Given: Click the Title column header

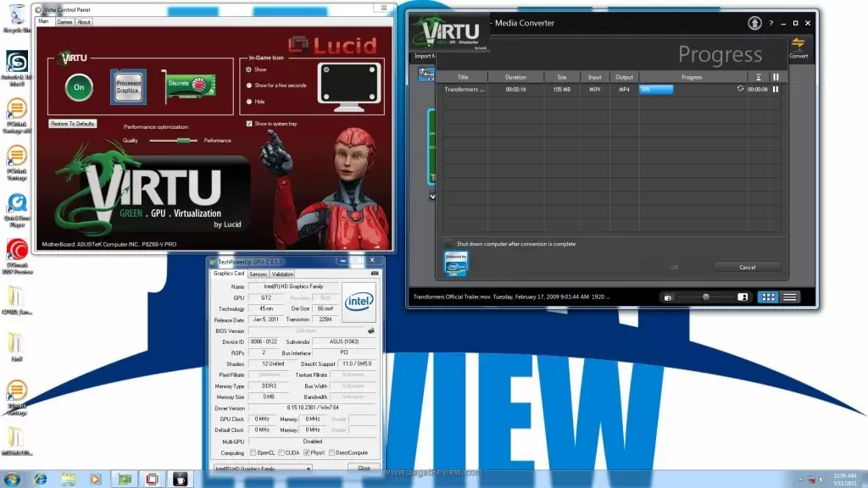Looking at the screenshot, I should pos(463,77).
